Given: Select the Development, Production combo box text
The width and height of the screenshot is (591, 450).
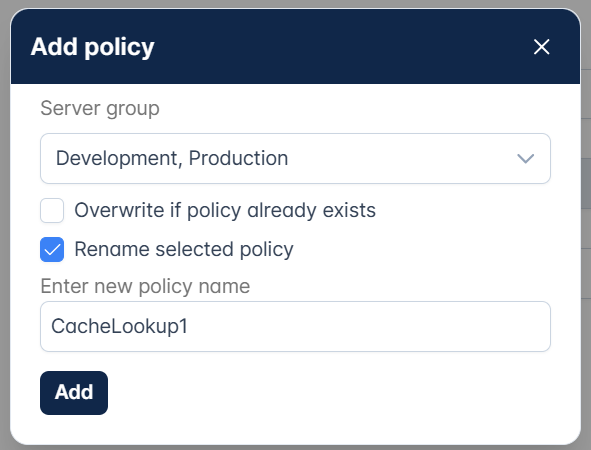Looking at the screenshot, I should [x=172, y=158].
